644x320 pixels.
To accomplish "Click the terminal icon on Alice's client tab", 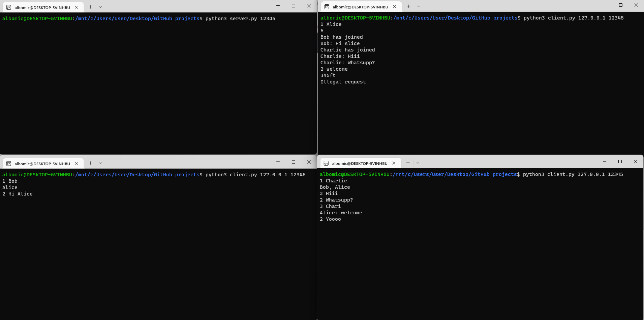I will click(x=326, y=6).
